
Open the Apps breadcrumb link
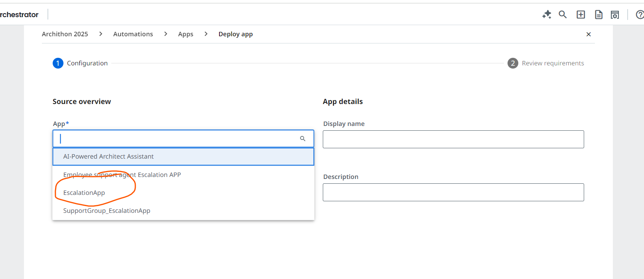pyautogui.click(x=186, y=34)
